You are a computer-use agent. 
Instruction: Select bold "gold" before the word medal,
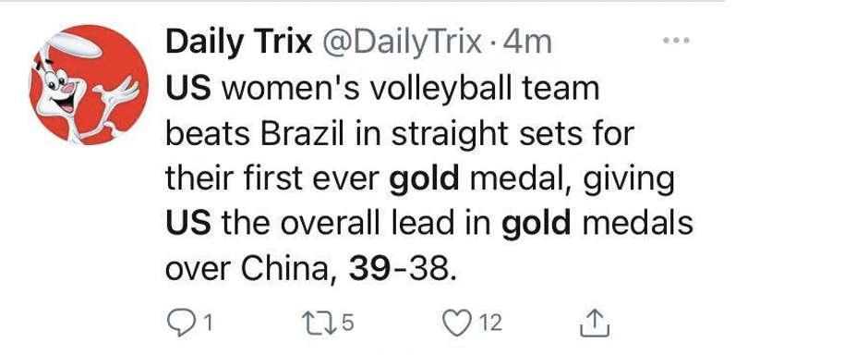425,180
